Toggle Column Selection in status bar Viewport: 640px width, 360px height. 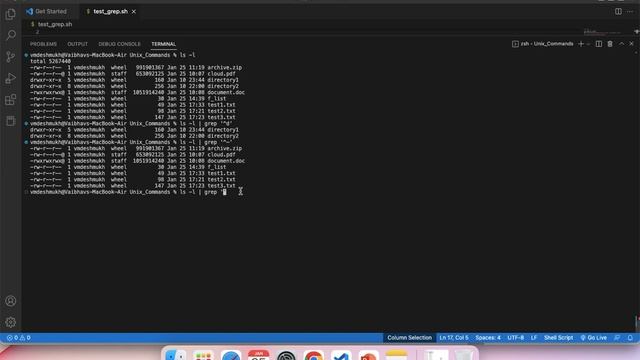pyautogui.click(x=409, y=338)
